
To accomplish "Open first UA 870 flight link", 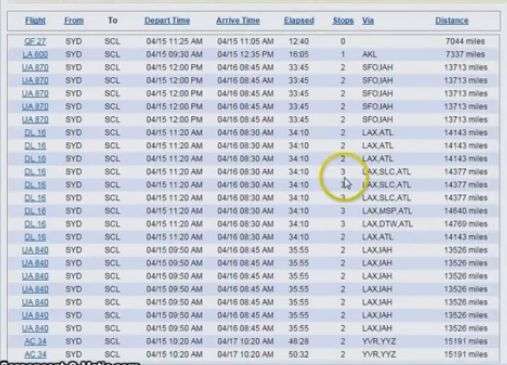I will [35, 68].
